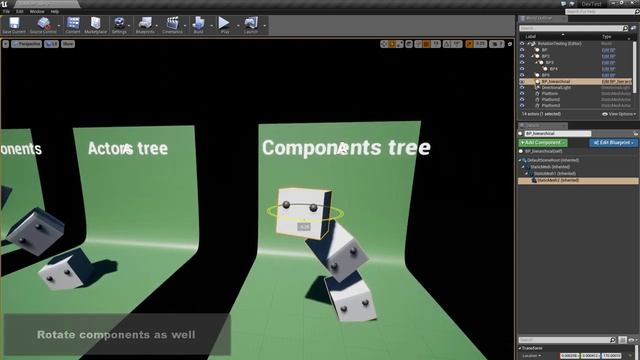
Task: Click the Launch toolbar icon
Action: (251, 25)
